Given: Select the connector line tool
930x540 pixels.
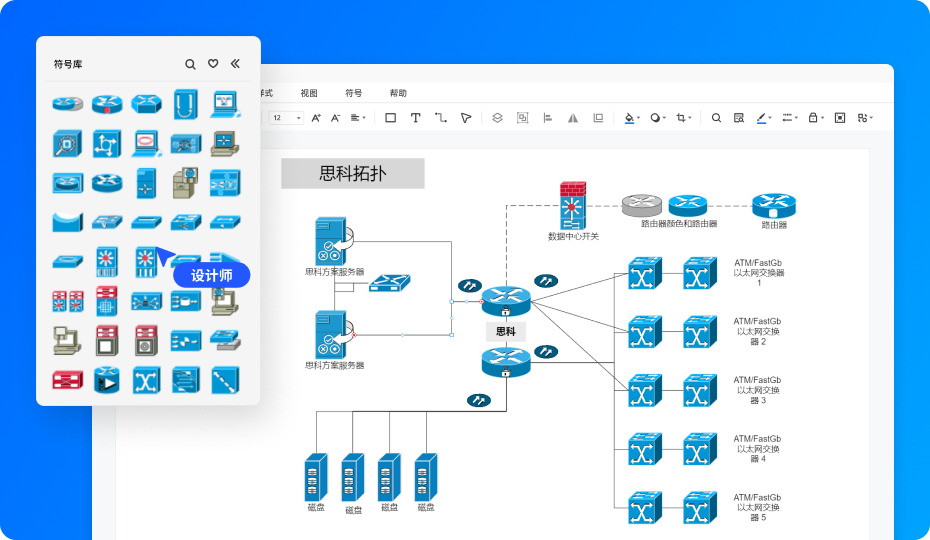Looking at the screenshot, I should click(440, 118).
